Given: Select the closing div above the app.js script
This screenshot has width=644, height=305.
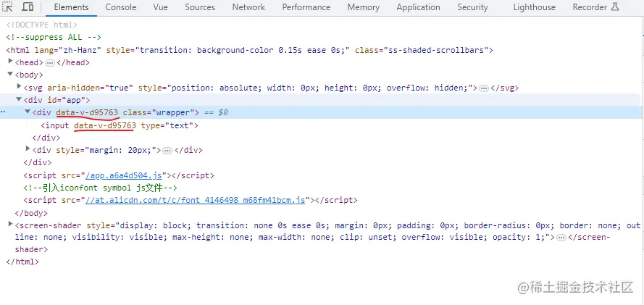Looking at the screenshot, I should point(38,163).
